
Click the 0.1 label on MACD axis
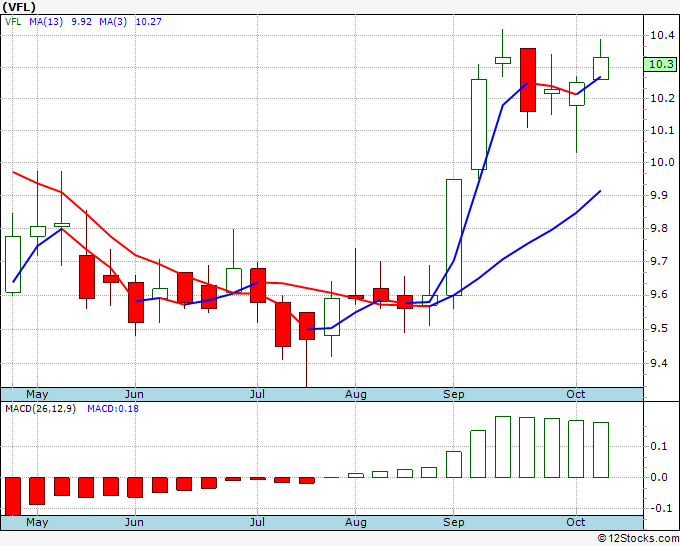coord(658,446)
